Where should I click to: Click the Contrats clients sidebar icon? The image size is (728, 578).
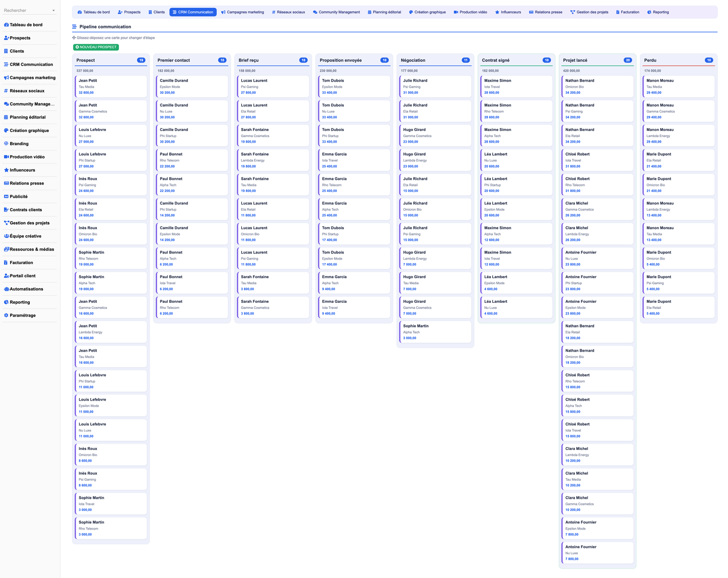(6, 210)
